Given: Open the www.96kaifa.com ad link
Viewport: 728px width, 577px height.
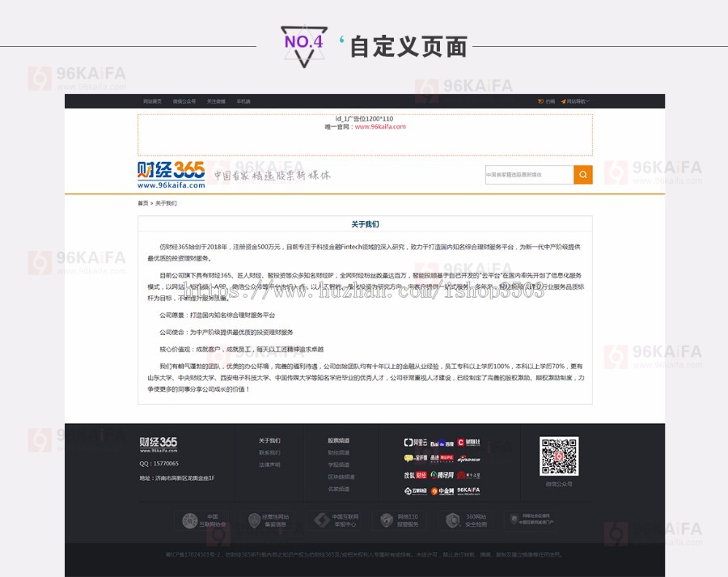Looking at the screenshot, I should [380, 129].
